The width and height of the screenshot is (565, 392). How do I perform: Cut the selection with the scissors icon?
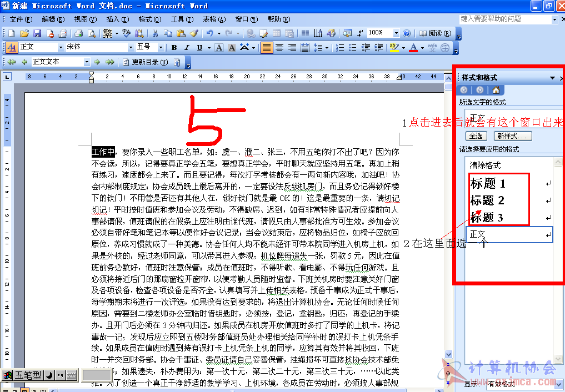point(156,33)
